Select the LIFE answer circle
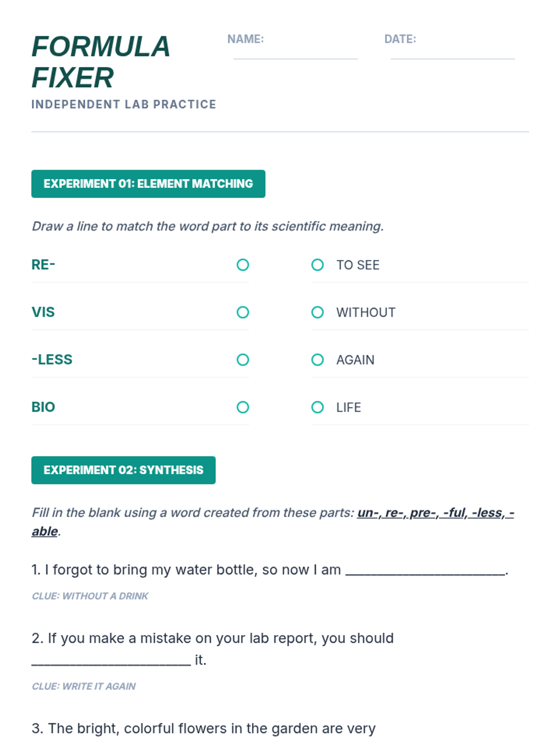 coord(317,408)
